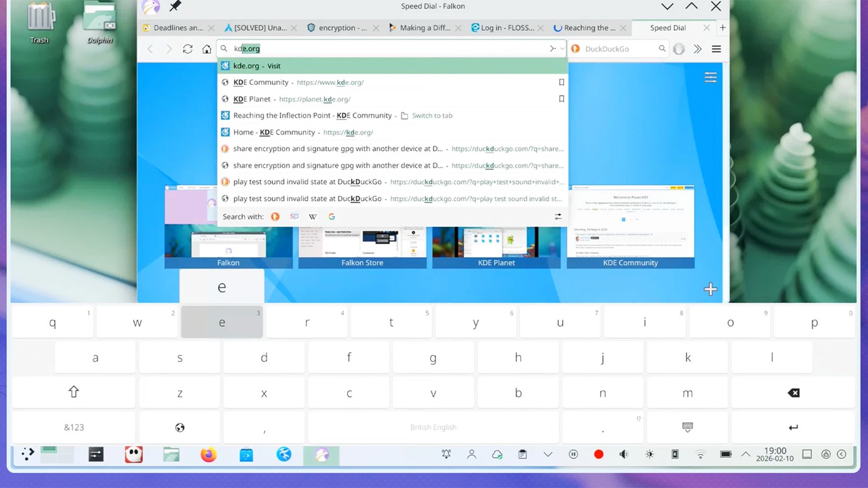Switch to Log in - FLOSS tab
868x488 pixels.
(506, 28)
